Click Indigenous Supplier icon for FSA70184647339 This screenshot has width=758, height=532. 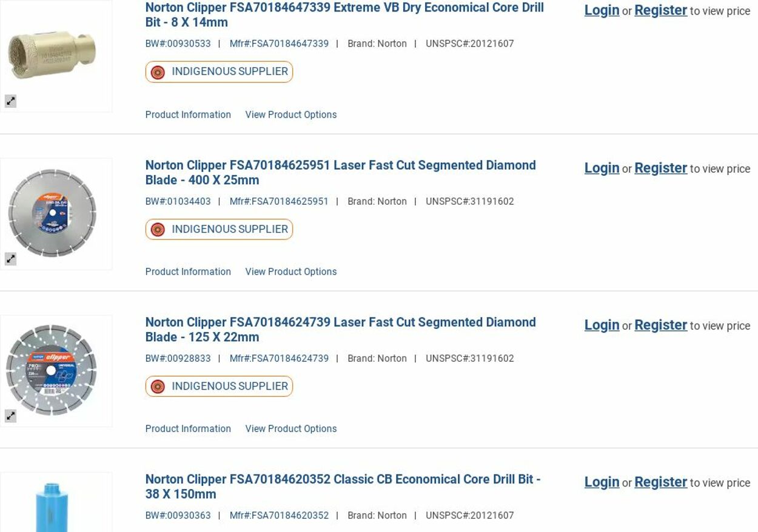click(x=158, y=72)
